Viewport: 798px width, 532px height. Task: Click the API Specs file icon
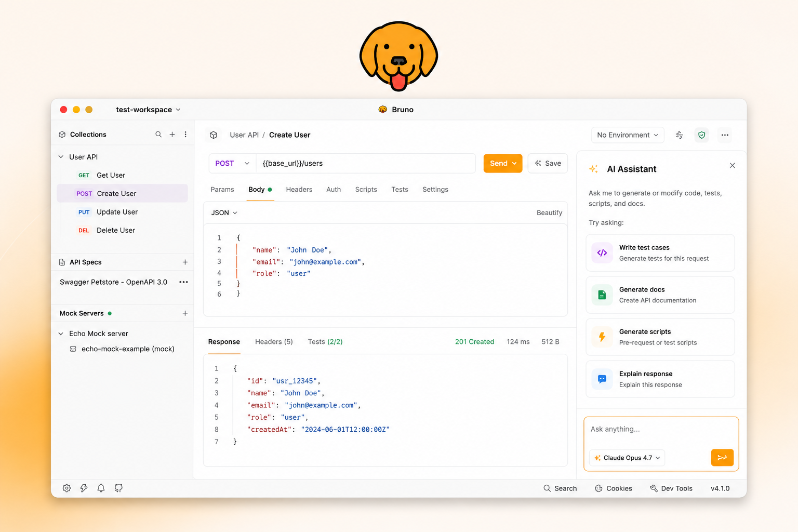[x=62, y=262]
